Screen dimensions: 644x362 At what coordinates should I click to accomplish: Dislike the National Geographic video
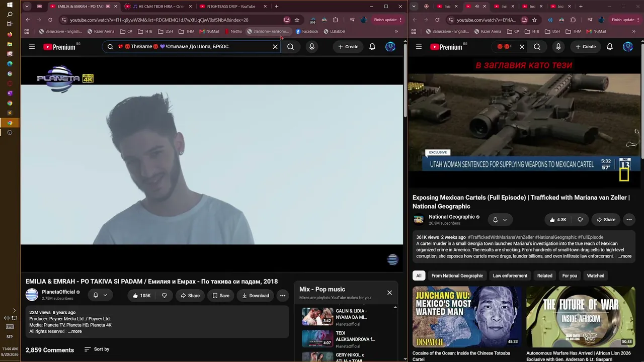pyautogui.click(x=580, y=220)
